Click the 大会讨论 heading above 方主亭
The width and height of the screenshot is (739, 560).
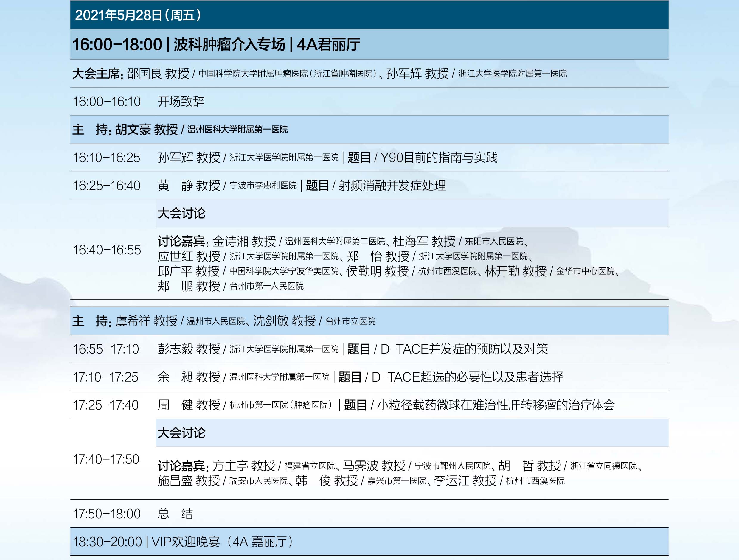click(181, 433)
